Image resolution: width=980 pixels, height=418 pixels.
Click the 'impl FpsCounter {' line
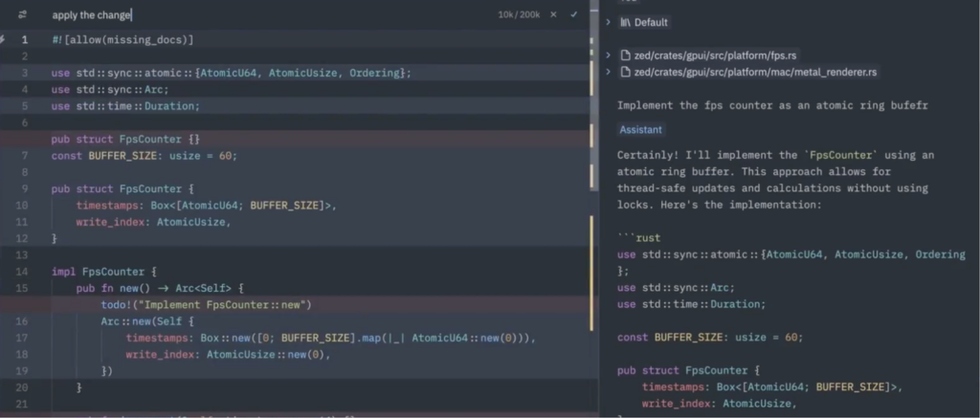pyautogui.click(x=103, y=272)
